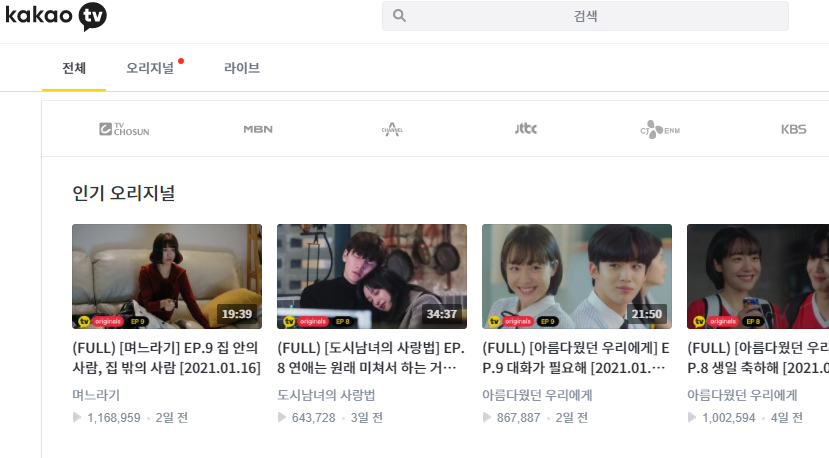Open the KBS channel logo

[x=794, y=129]
